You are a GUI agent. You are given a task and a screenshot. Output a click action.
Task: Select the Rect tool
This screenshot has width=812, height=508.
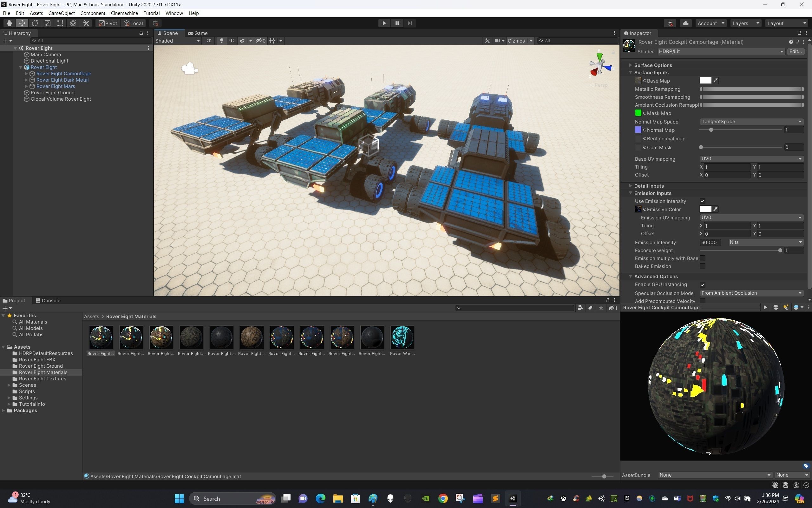tap(60, 23)
